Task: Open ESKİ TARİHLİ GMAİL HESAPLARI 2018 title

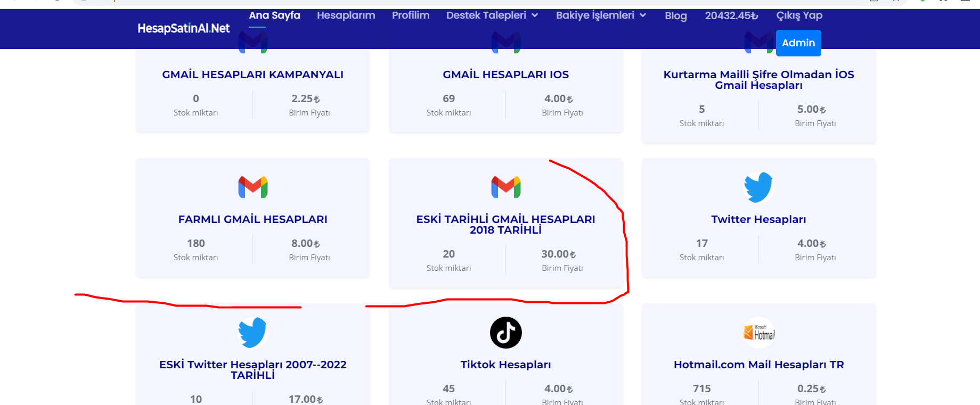Action: coord(506,225)
